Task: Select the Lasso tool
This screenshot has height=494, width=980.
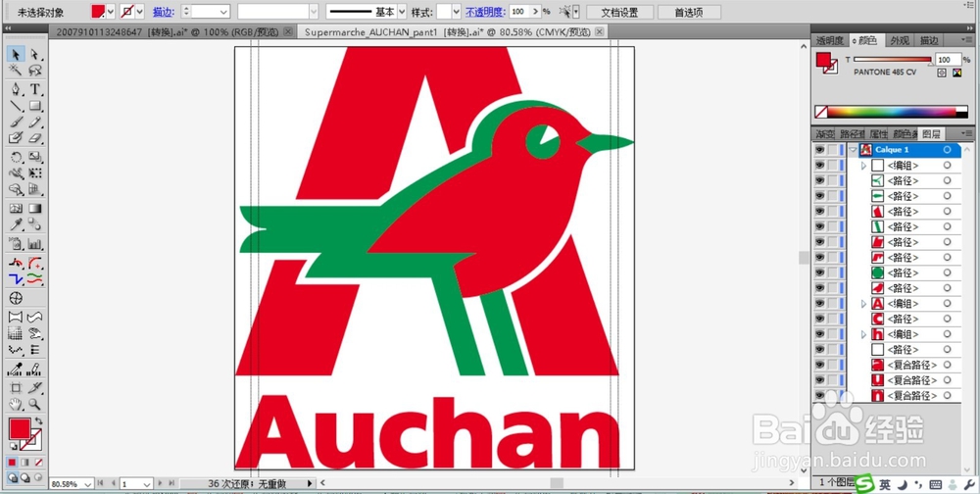Action: pos(35,70)
